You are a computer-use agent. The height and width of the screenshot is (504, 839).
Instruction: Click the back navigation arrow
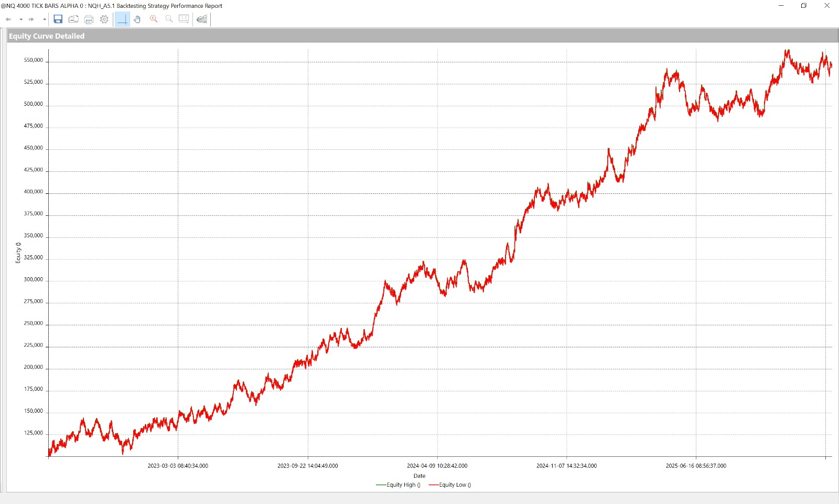coord(8,19)
